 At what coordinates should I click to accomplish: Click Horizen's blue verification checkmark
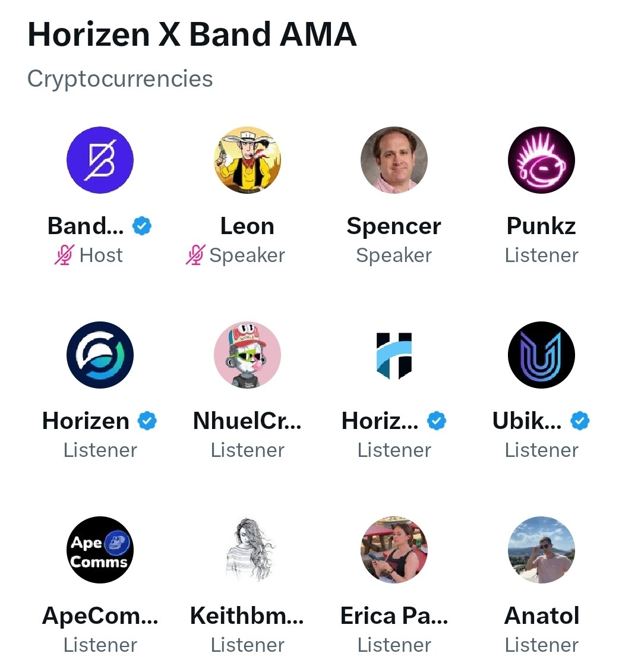[x=146, y=421]
